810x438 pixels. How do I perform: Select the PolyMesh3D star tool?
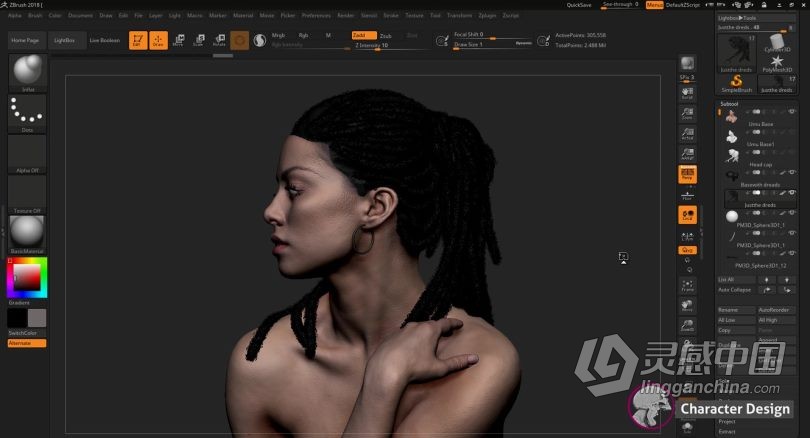pyautogui.click(x=777, y=63)
